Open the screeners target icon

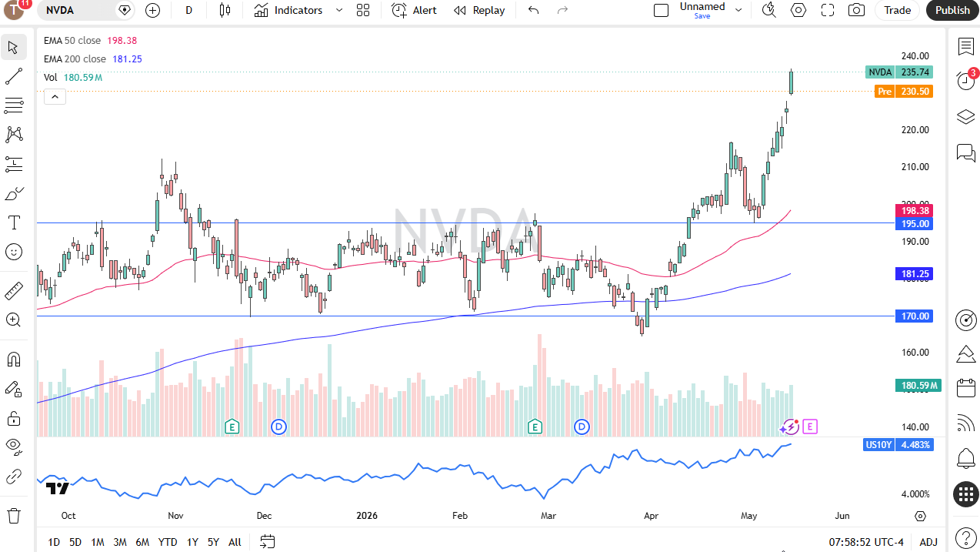(x=966, y=319)
